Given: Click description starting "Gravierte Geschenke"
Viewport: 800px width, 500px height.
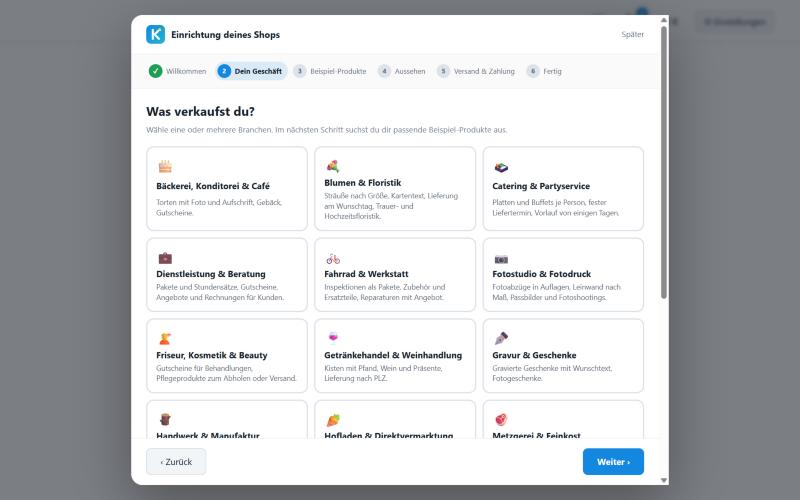Looking at the screenshot, I should click(552, 373).
